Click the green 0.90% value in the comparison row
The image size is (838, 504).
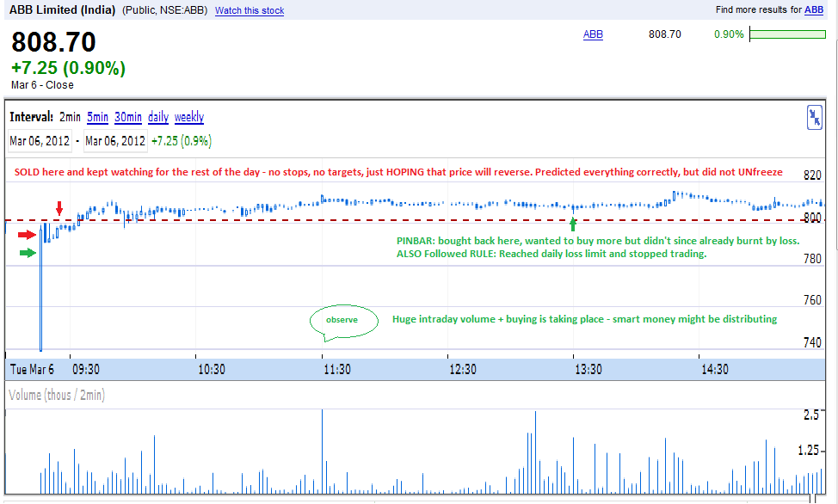point(729,34)
